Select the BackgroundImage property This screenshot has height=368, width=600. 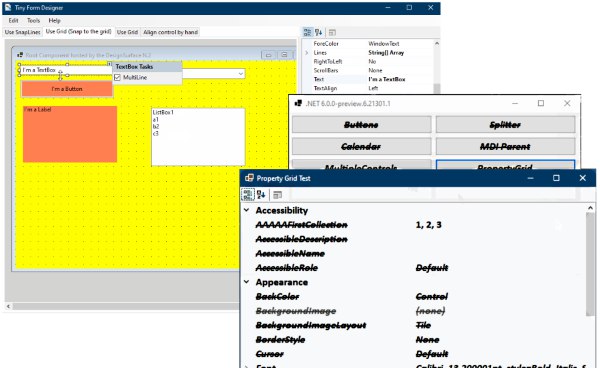click(296, 311)
